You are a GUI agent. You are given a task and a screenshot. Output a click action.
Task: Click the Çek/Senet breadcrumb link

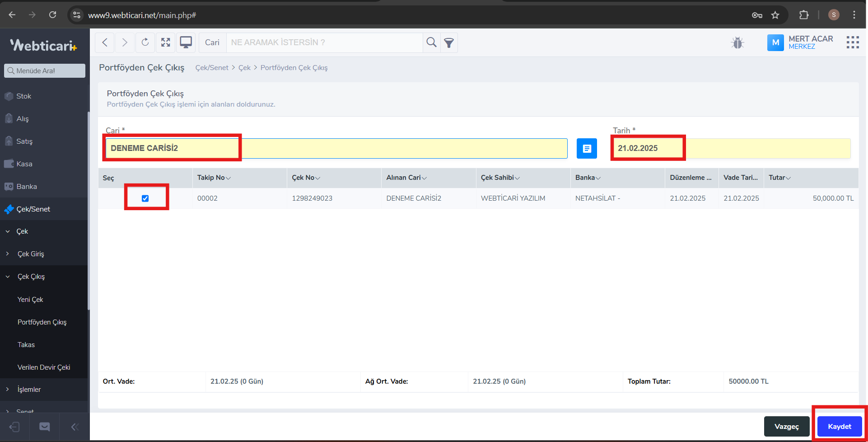pyautogui.click(x=212, y=68)
